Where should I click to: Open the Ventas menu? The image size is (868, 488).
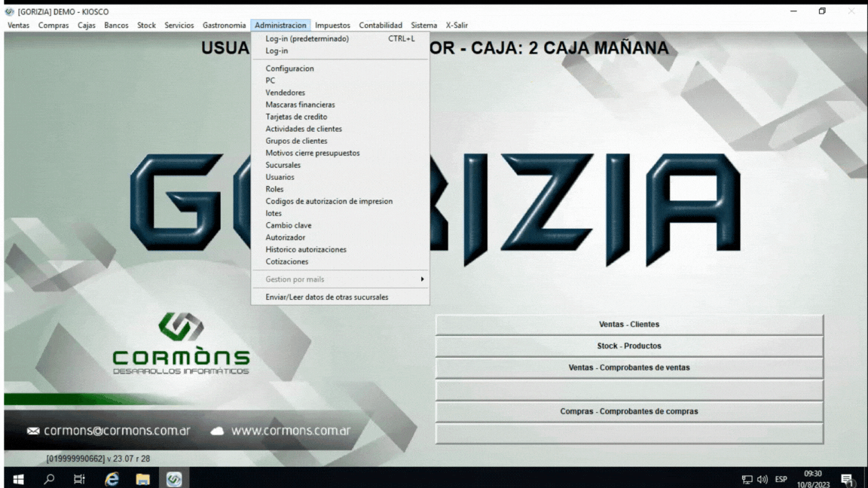coord(18,26)
